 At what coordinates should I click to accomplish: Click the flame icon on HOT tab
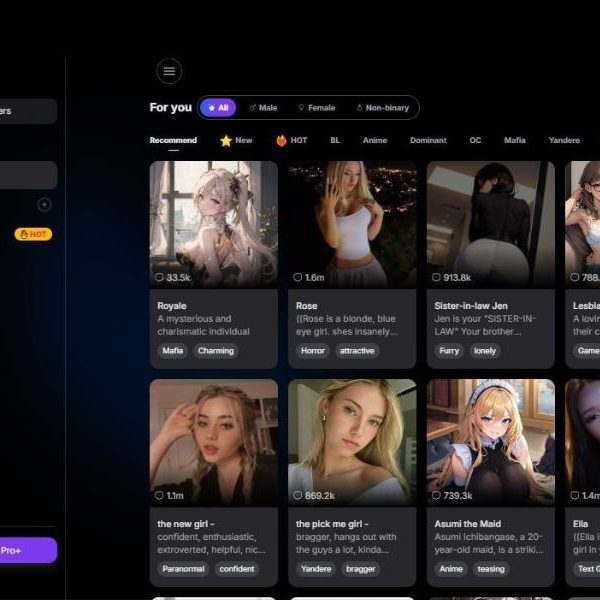point(282,141)
